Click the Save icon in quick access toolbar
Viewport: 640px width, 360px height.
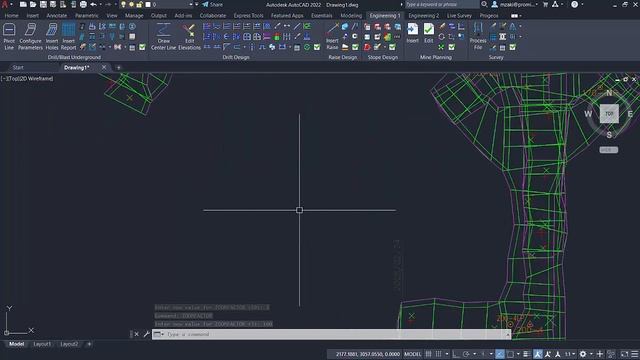43,4
